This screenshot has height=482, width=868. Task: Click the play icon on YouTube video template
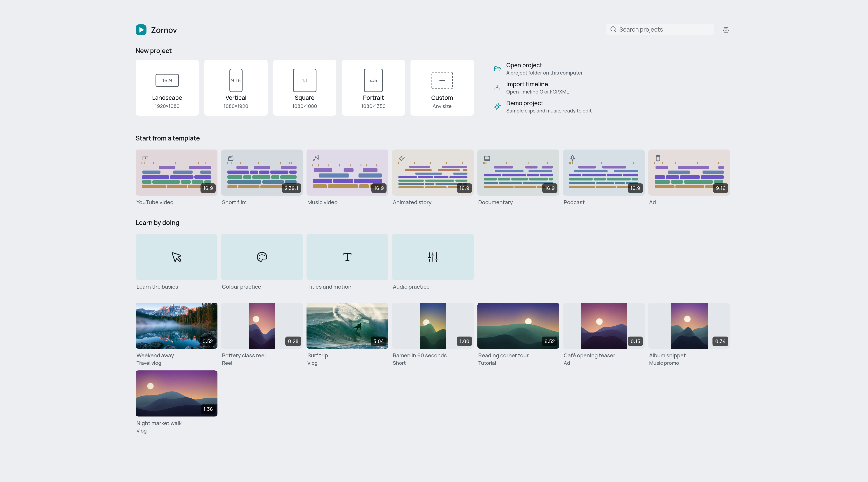click(145, 158)
